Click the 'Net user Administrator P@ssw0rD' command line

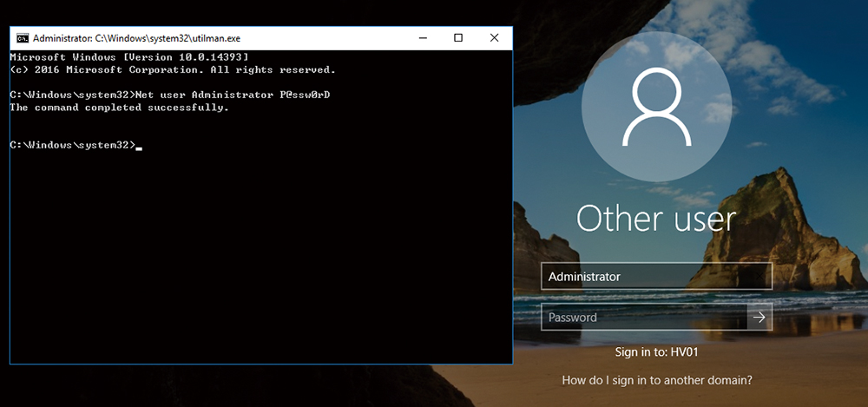pyautogui.click(x=170, y=95)
